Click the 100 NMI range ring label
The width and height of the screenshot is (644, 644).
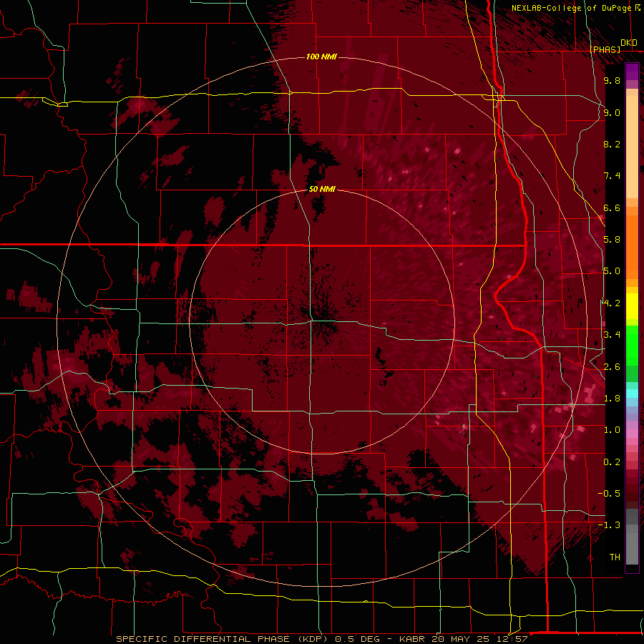[321, 57]
